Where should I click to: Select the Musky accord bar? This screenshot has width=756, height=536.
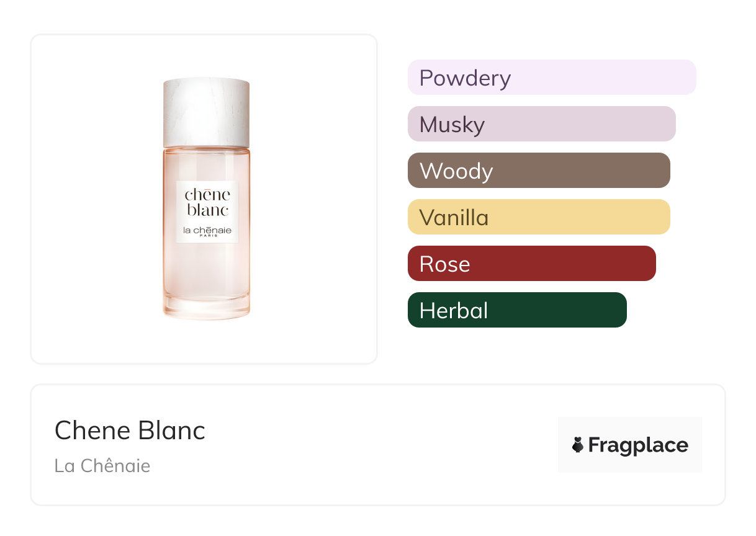coord(541,124)
